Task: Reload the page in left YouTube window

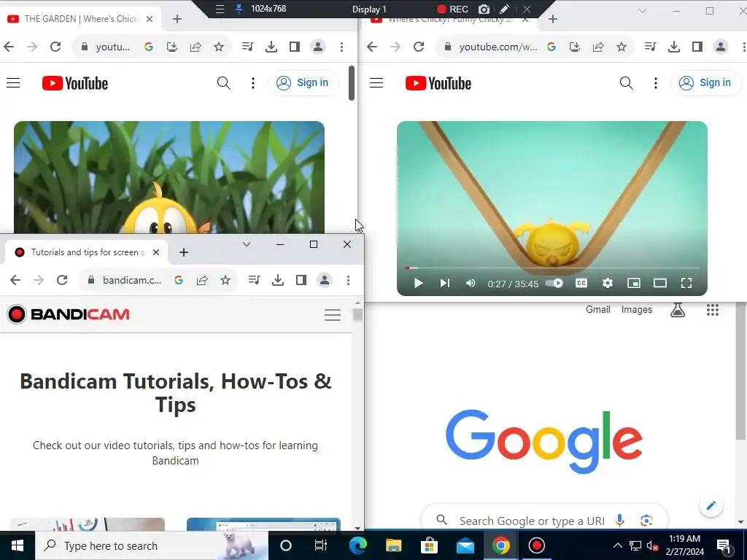Action: tap(55, 47)
